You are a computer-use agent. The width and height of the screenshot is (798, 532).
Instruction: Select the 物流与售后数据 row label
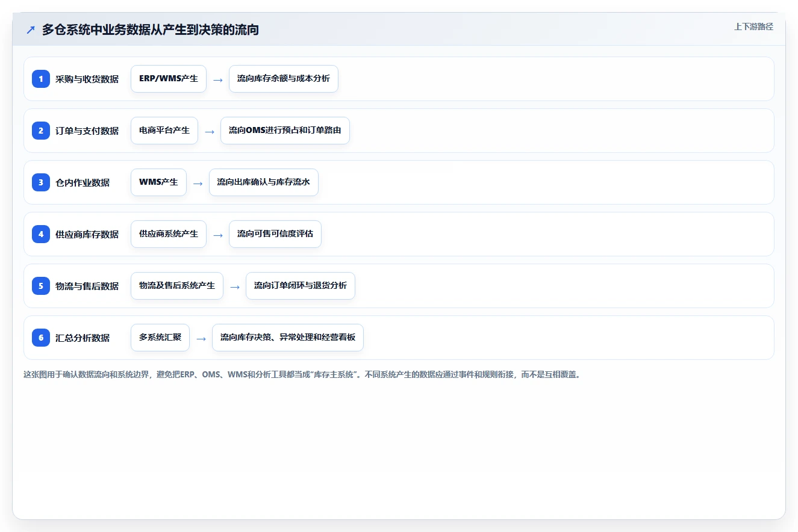[87, 286]
